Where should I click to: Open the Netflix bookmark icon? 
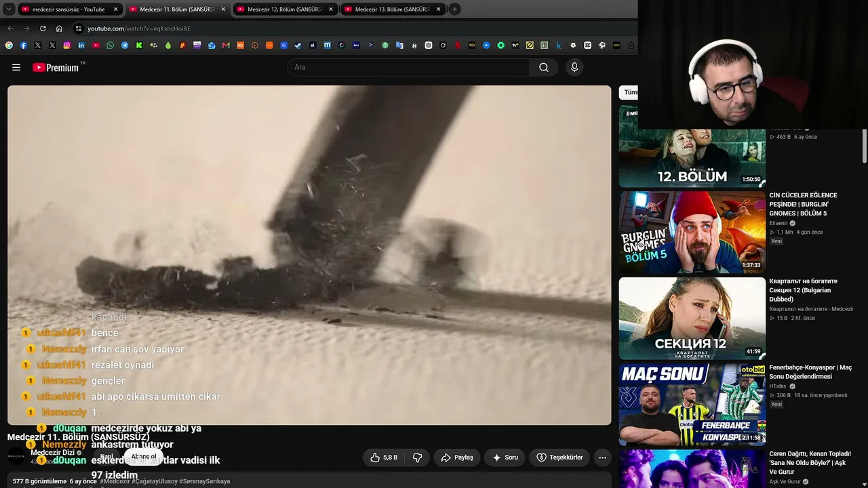pos(458,45)
